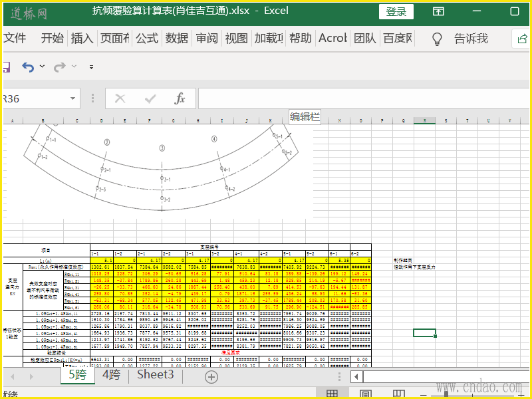Image resolution: width=532 pixels, height=399 pixels.
Task: Open the Undo history dropdown arrow
Action: point(43,66)
